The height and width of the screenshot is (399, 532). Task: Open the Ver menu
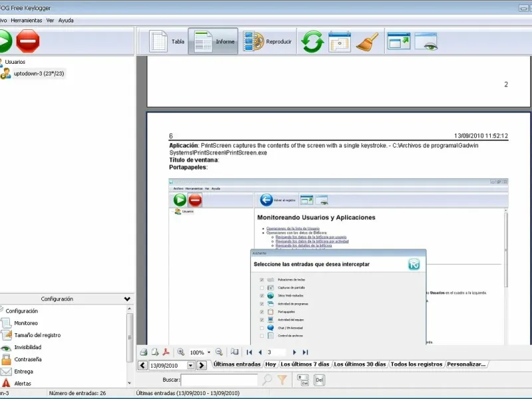[x=51, y=21]
